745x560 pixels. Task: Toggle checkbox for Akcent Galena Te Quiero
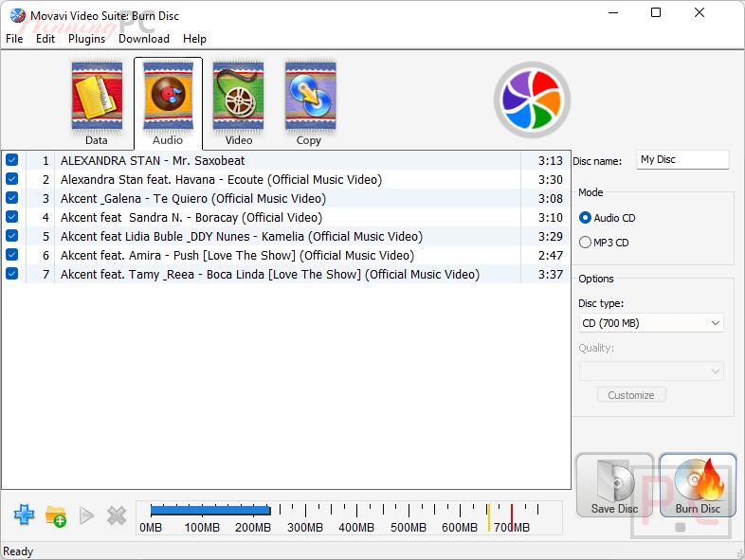12,198
